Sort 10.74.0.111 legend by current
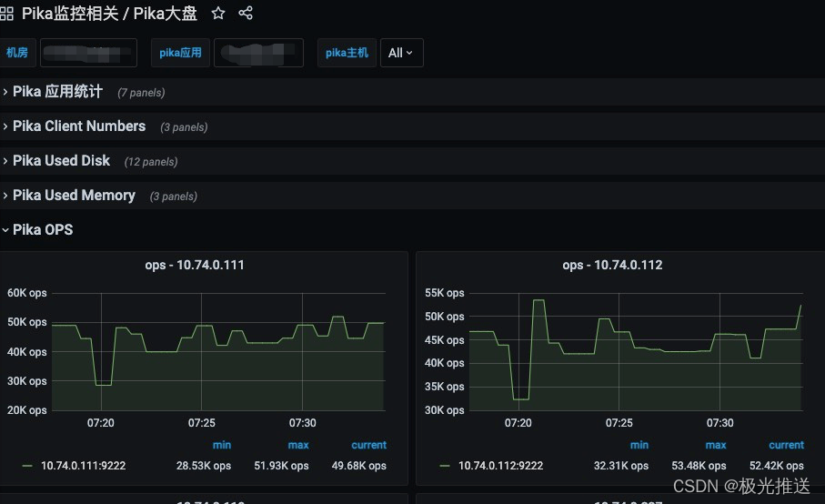The width and height of the screenshot is (825, 504). pos(368,445)
